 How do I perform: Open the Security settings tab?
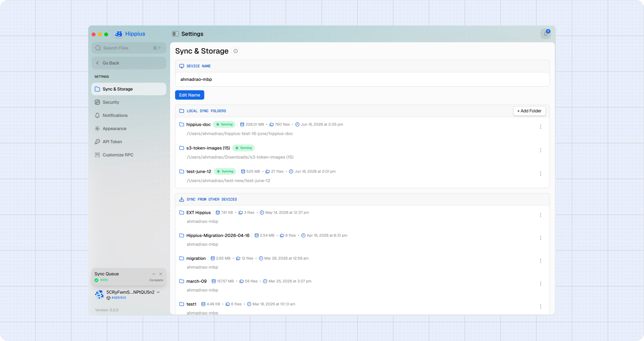(x=129, y=102)
